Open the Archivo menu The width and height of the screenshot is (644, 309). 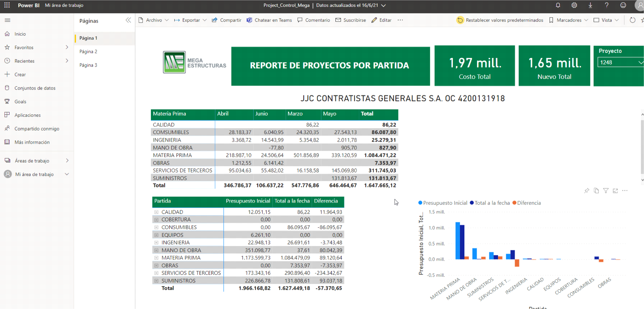(154, 20)
